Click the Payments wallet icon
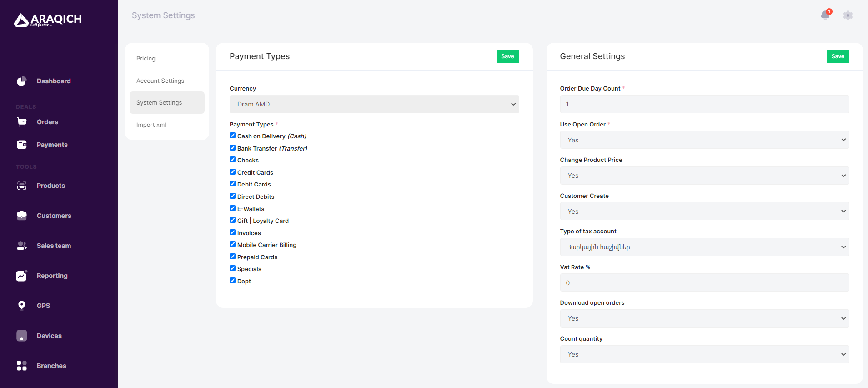This screenshot has height=388, width=868. coord(21,145)
